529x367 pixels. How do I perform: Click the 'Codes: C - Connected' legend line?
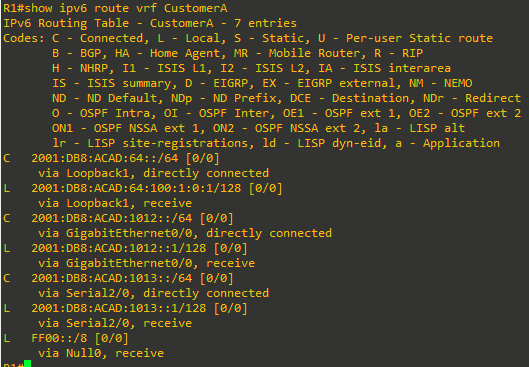pyautogui.click(x=248, y=38)
